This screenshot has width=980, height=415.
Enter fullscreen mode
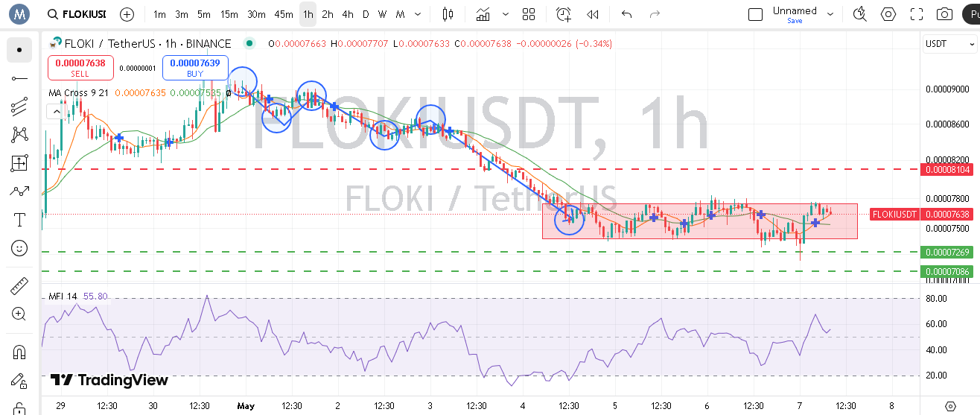click(917, 14)
